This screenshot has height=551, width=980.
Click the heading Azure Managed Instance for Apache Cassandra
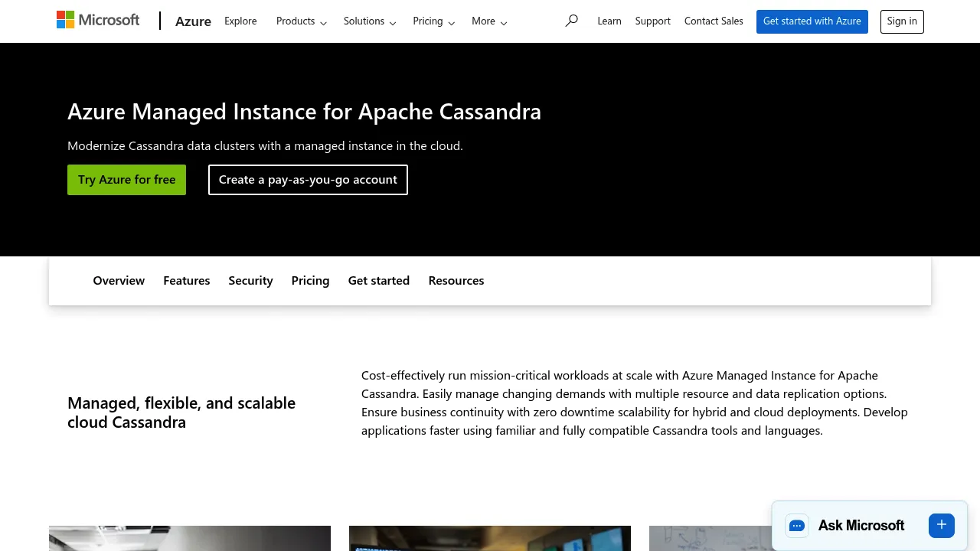tap(304, 112)
